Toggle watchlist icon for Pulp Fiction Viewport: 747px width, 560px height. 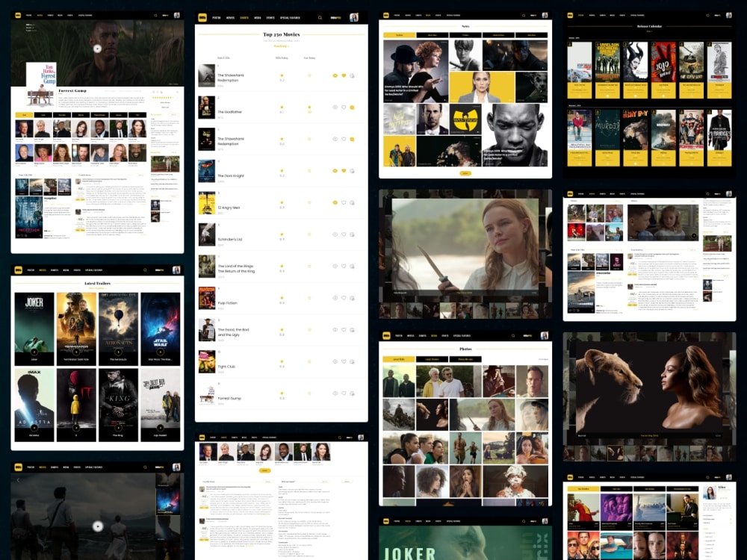pyautogui.click(x=352, y=298)
